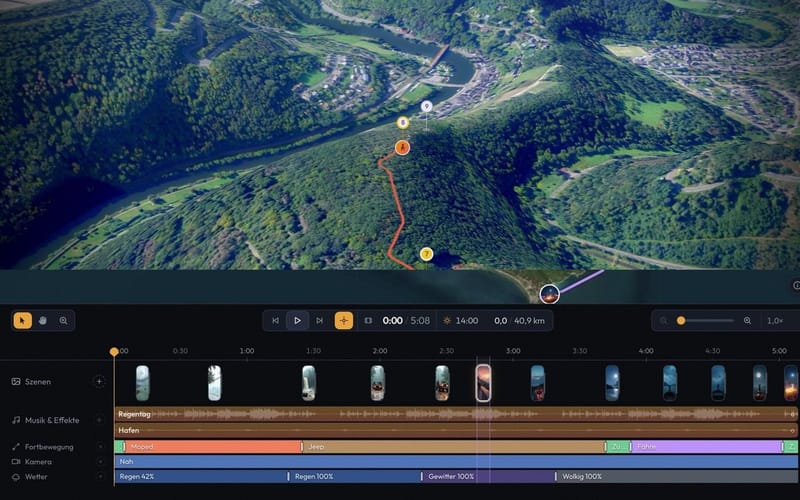
Task: Click waypoint marker 8 on the map
Action: (x=403, y=122)
